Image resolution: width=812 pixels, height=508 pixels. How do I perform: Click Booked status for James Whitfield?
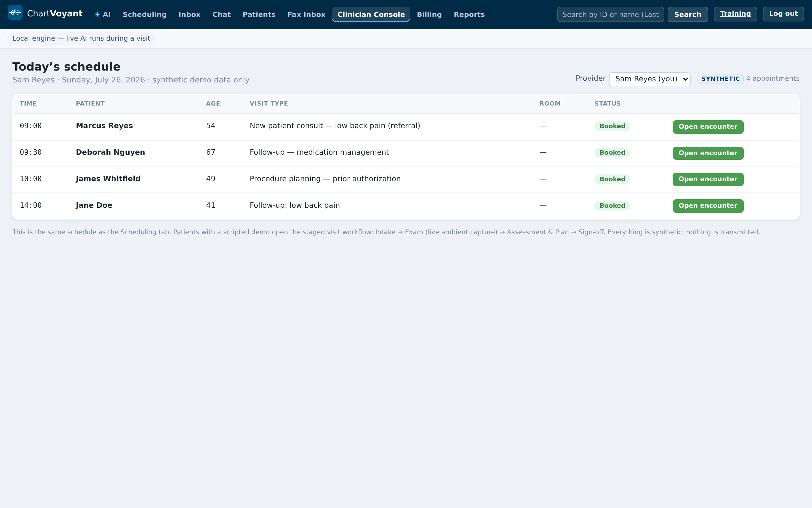click(x=612, y=179)
